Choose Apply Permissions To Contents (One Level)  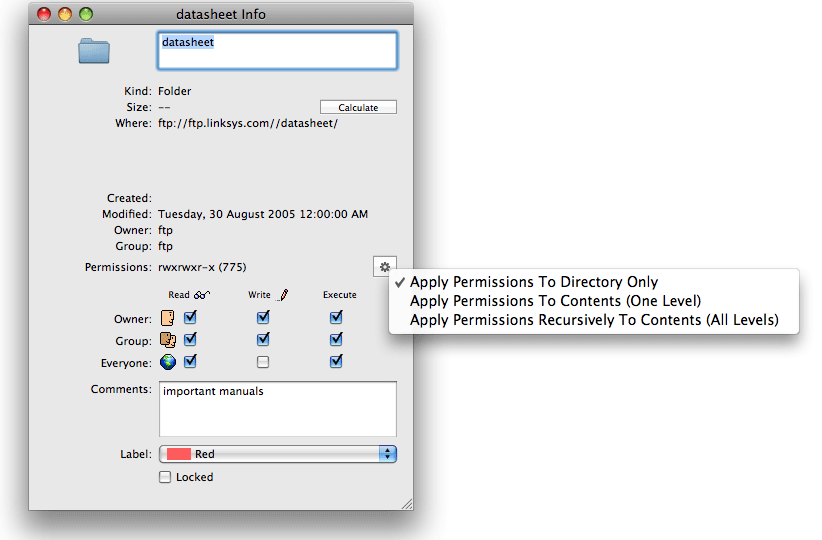tap(555, 301)
